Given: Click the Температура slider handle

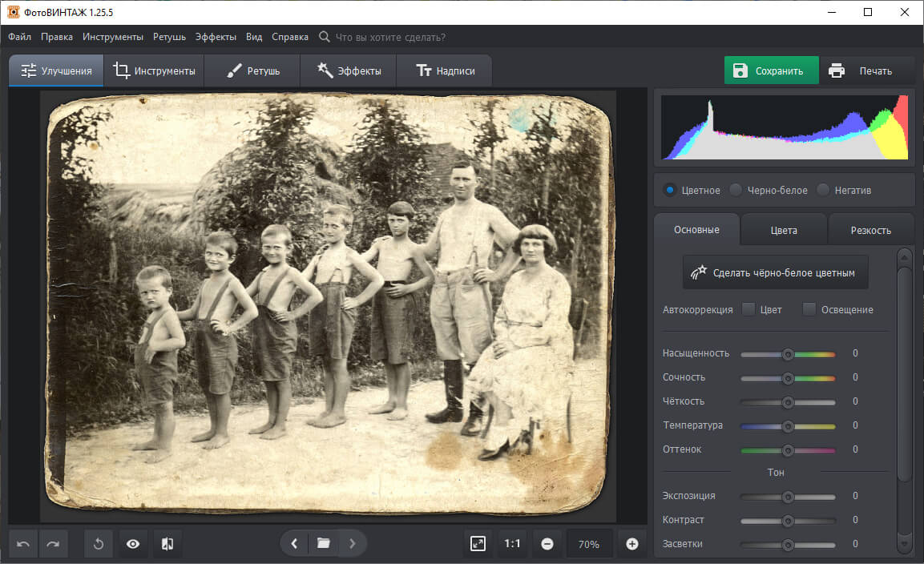Looking at the screenshot, I should (x=788, y=425).
